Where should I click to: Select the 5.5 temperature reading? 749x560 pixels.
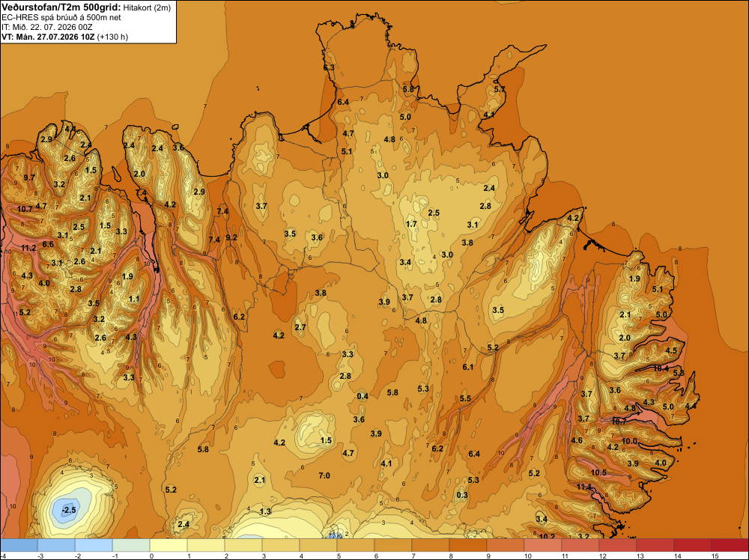tap(465, 398)
